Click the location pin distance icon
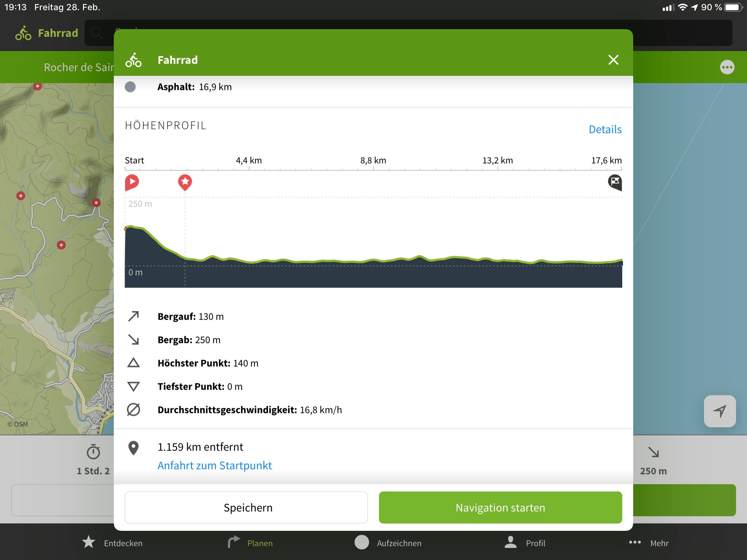Screen dimensions: 747x560 click(133, 448)
